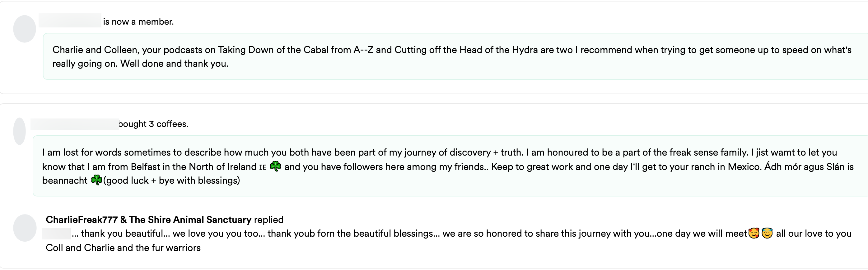Viewport: 868px width, 270px height.
Task: Click 'Coll and Charlie and the fur warriors' line
Action: 123,248
